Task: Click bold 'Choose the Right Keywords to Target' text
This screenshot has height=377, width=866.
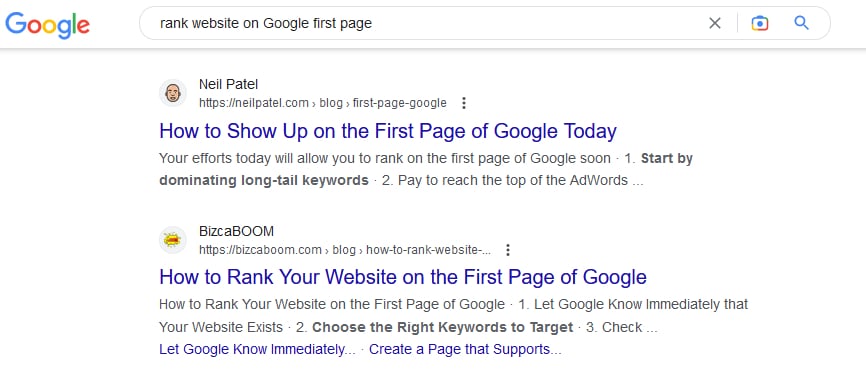Action: [442, 327]
